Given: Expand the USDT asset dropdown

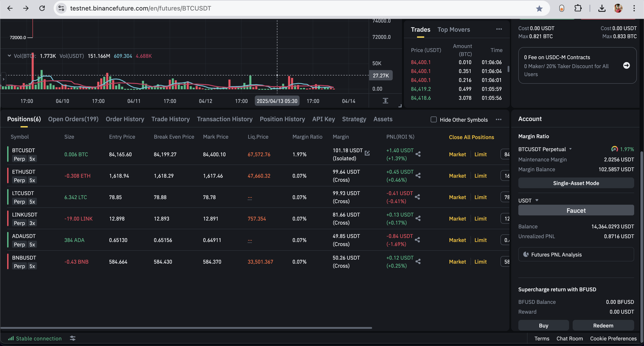Looking at the screenshot, I should (536, 200).
